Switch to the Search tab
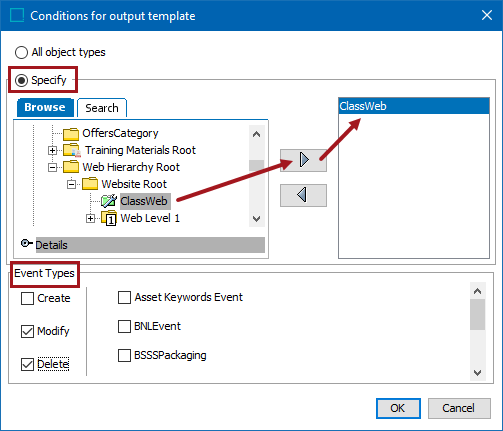 (102, 108)
